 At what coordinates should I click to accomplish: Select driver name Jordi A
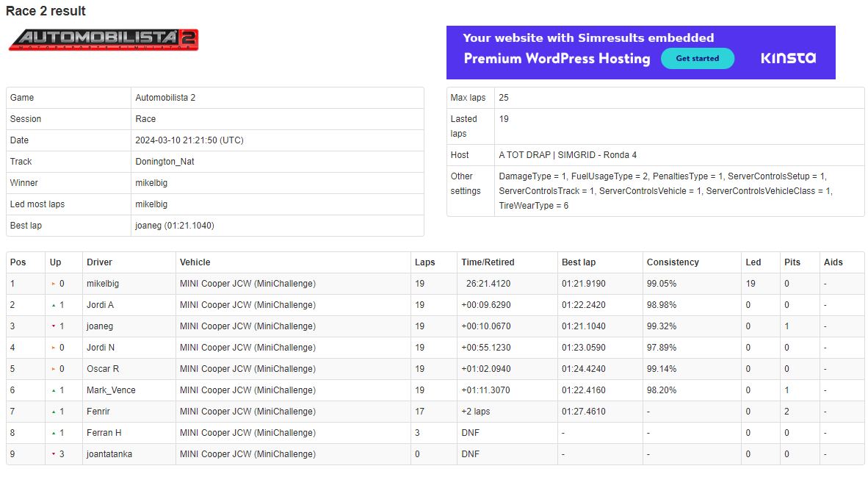point(100,305)
